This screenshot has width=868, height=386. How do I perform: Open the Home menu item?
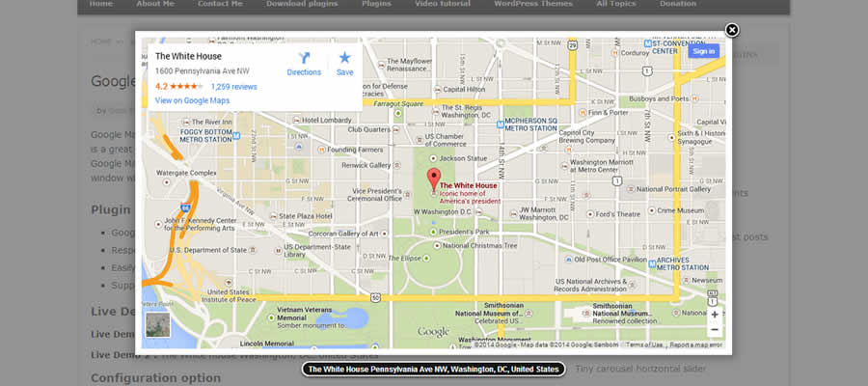tap(100, 4)
